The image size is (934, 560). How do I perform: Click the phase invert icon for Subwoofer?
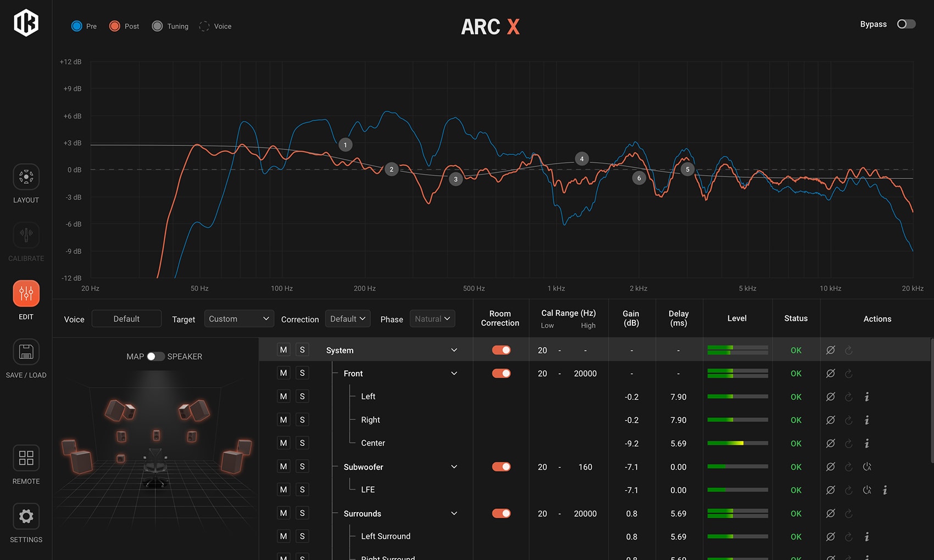[x=831, y=467]
